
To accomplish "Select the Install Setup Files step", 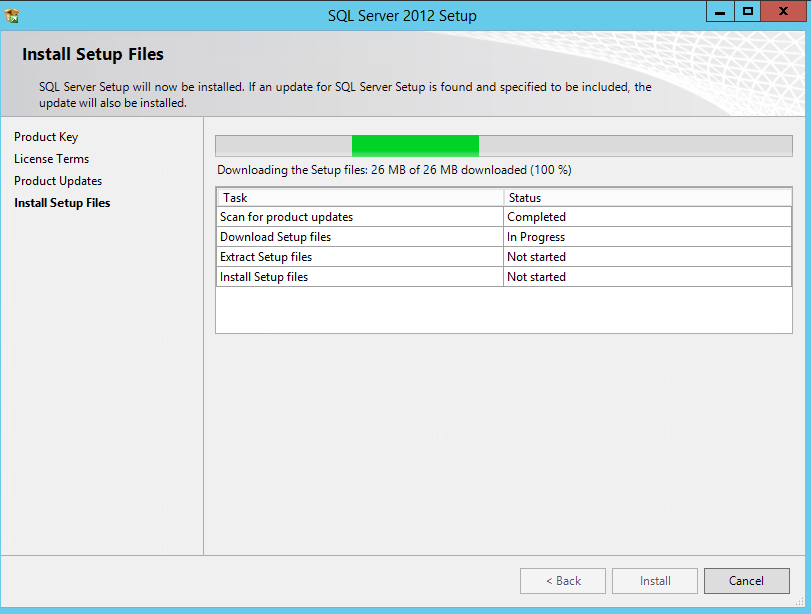I will pyautogui.click(x=62, y=203).
